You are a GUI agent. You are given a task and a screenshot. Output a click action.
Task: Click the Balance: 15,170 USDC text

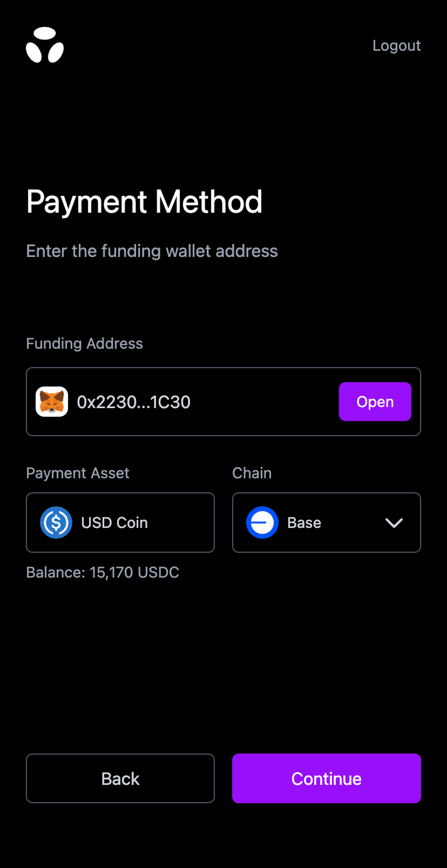pos(103,572)
